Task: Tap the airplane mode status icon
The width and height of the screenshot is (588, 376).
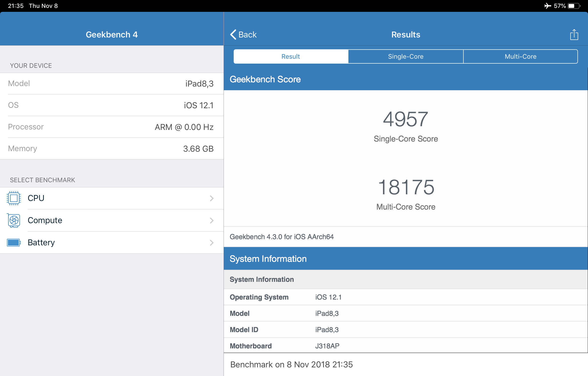Action: [547, 6]
